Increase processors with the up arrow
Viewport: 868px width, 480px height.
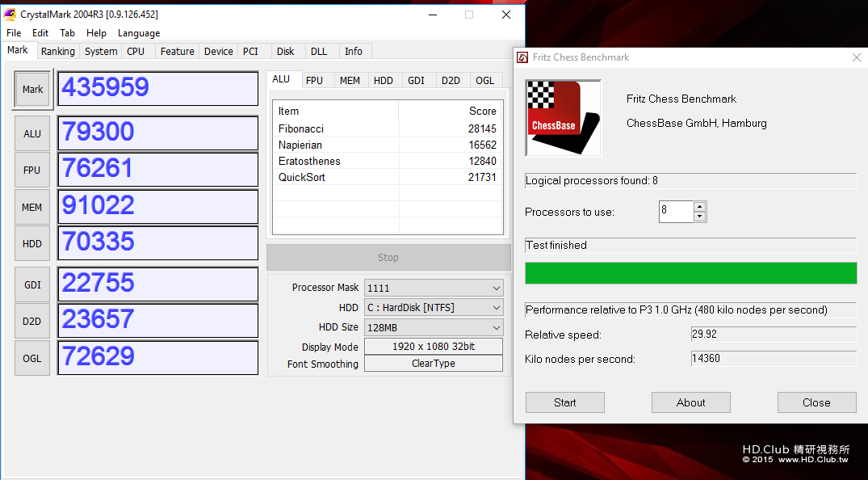point(700,207)
